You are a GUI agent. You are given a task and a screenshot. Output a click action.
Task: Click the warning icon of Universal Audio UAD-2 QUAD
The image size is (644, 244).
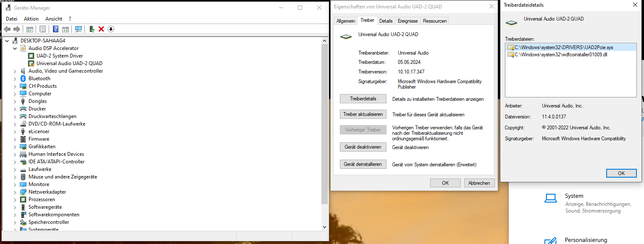click(31, 63)
